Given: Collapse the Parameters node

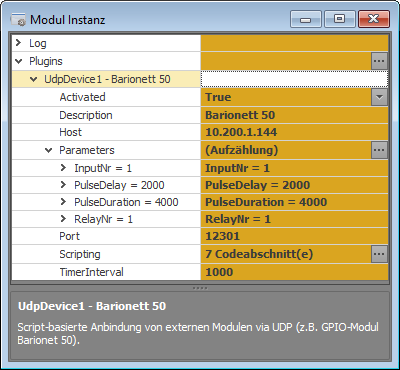Looking at the screenshot, I should (49, 150).
